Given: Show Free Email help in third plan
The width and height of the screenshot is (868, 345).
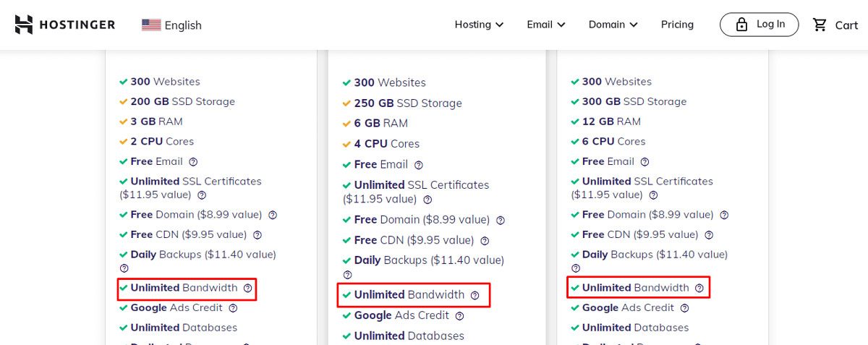Looking at the screenshot, I should [645, 162].
